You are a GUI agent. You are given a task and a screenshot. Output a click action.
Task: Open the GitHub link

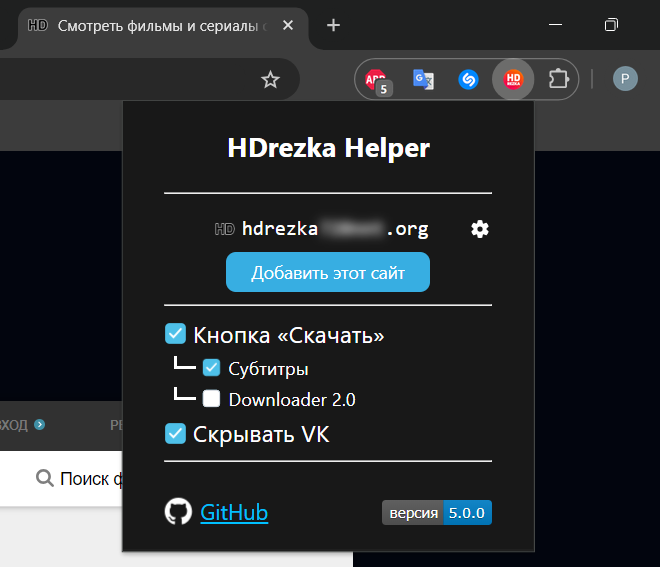234,513
